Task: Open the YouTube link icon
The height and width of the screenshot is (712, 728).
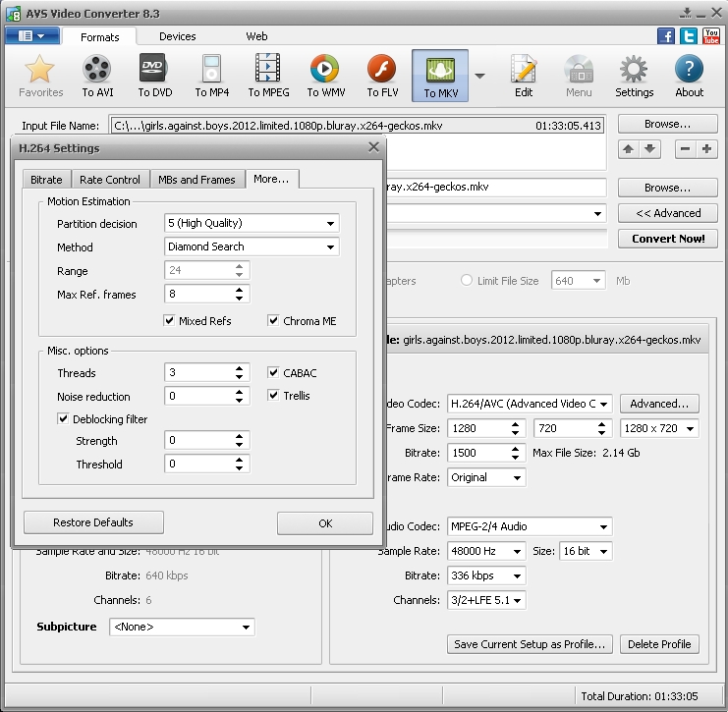Action: [711, 35]
